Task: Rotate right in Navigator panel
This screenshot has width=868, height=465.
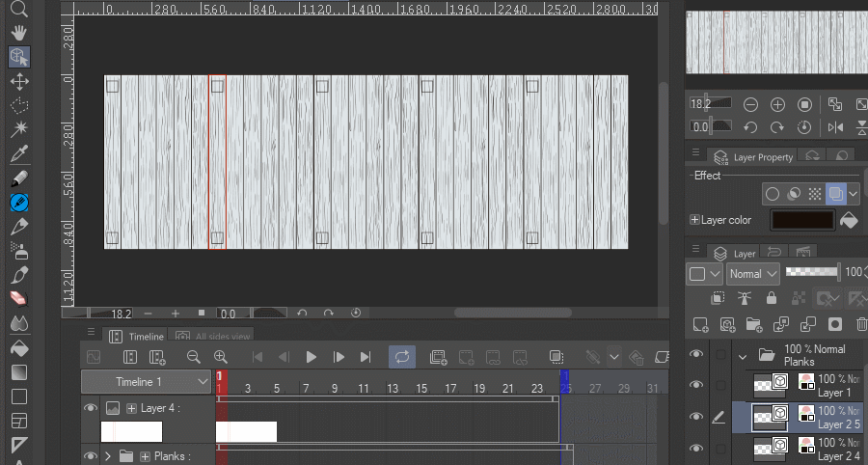Action: click(x=777, y=127)
